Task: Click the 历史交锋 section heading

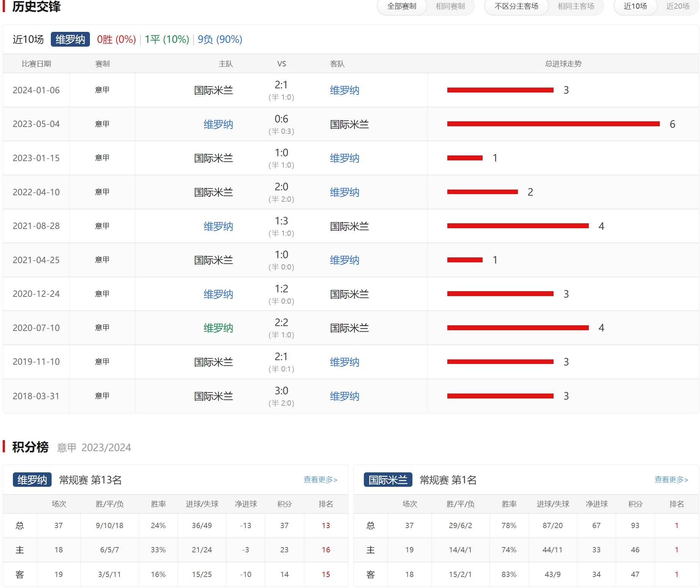Action: 36,6
